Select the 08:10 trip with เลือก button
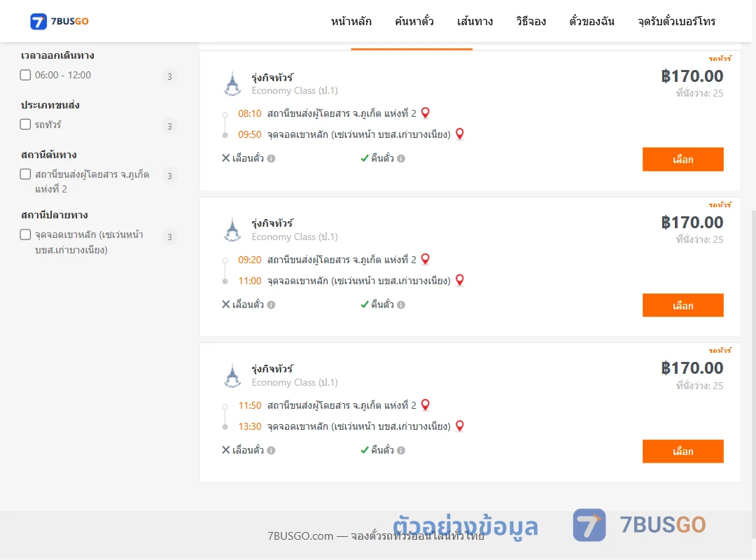Screen dimensions: 756x560 682,159
